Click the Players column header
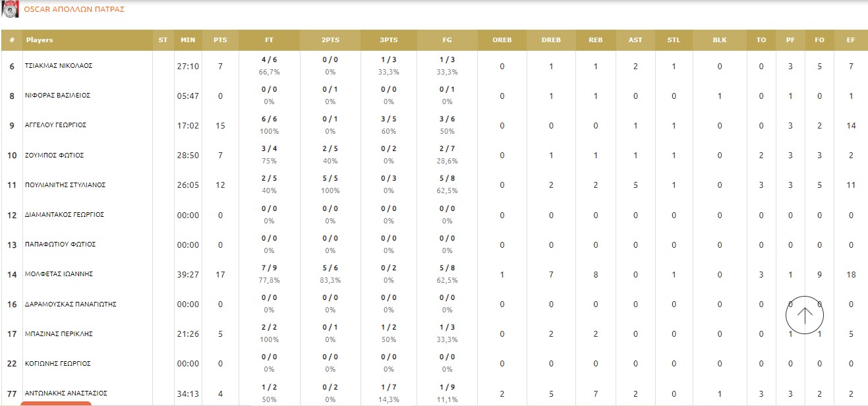The image size is (868, 406). [40, 40]
